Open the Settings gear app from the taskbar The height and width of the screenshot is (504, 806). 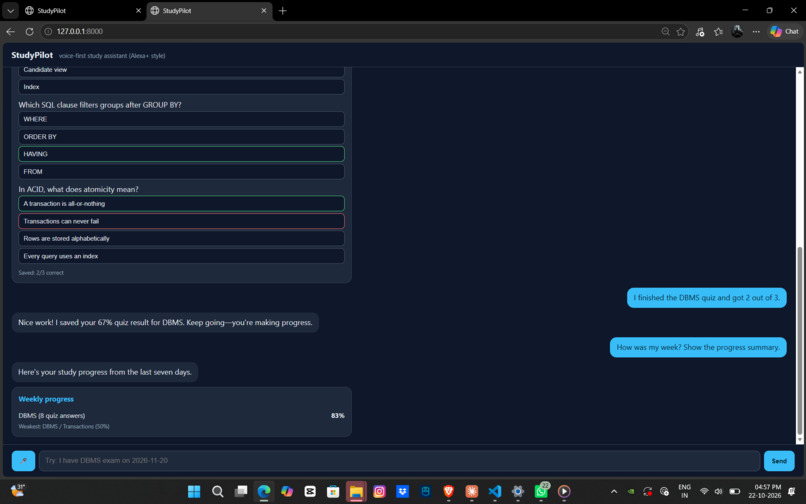pyautogui.click(x=518, y=492)
